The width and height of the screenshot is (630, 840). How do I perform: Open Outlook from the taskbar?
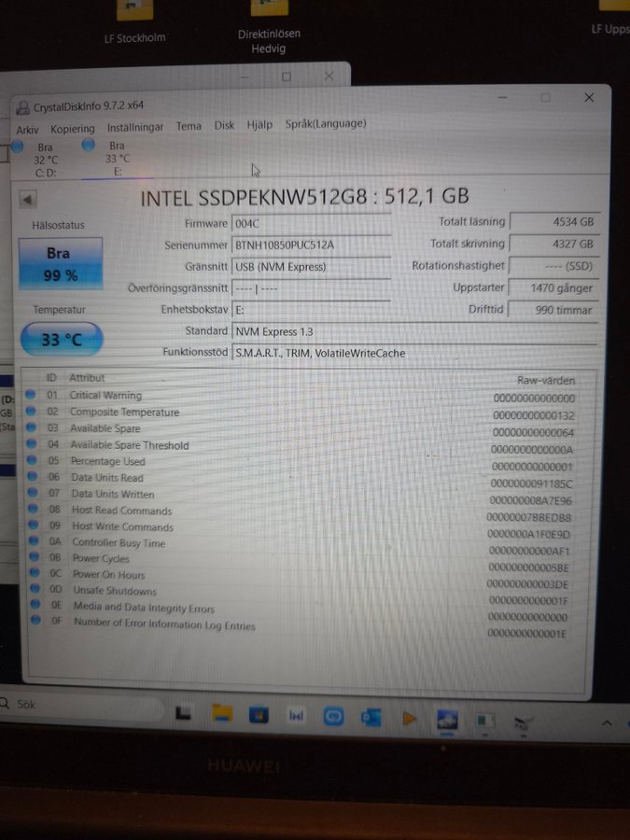(371, 717)
